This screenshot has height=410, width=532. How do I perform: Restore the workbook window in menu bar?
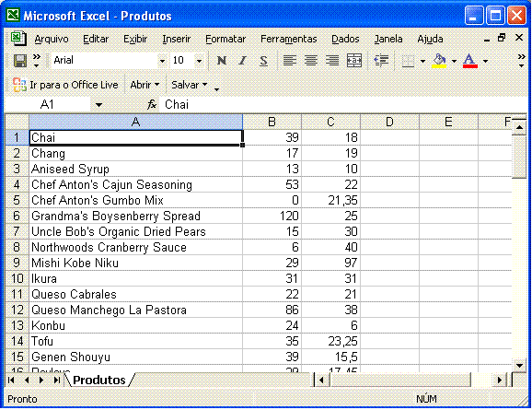click(x=502, y=38)
